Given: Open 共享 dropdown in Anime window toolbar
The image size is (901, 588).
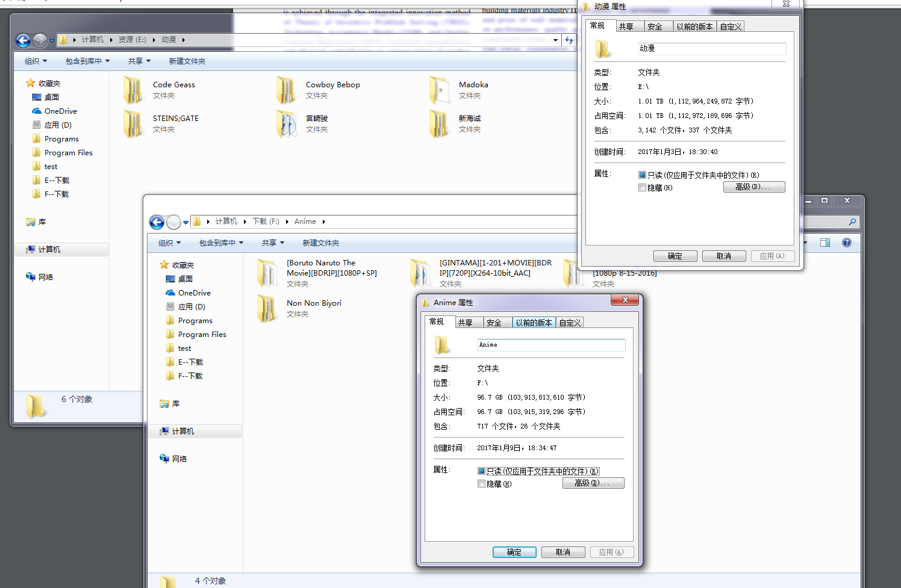Looking at the screenshot, I should pos(273,243).
